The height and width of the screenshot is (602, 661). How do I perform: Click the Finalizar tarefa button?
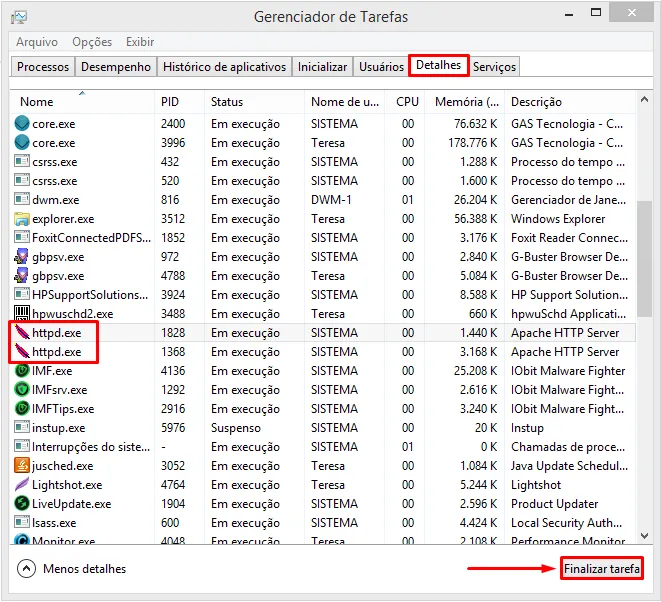click(x=602, y=569)
